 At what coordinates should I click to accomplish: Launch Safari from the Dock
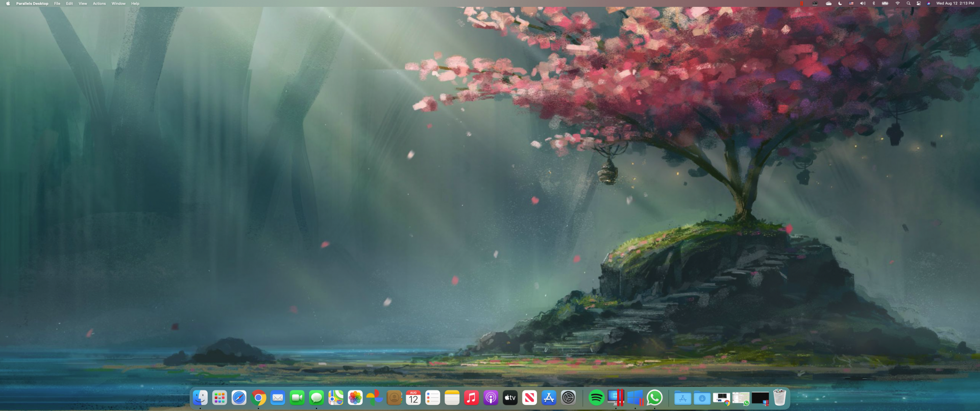click(x=239, y=398)
